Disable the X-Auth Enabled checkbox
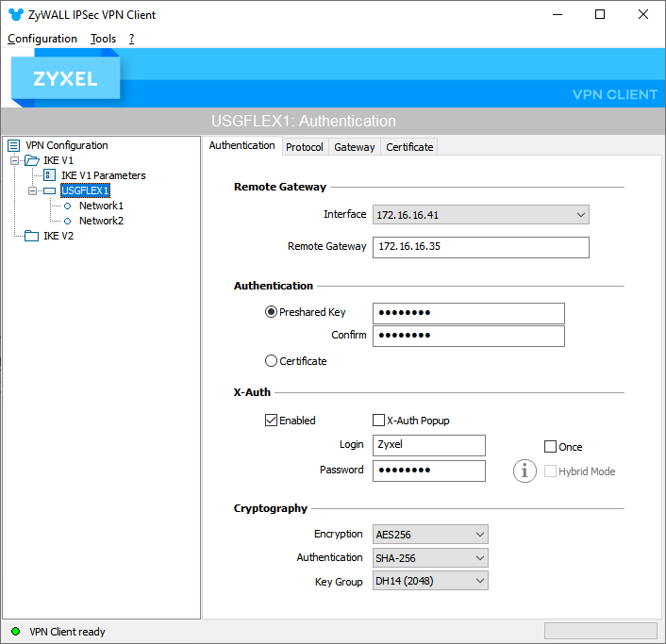Screen dimensions: 666x644 pos(272,421)
